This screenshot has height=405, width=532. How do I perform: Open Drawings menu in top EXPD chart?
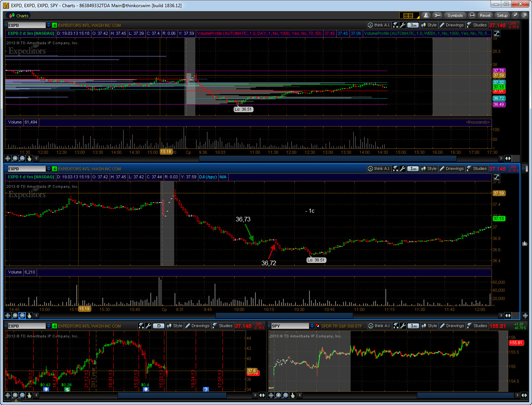click(452, 25)
